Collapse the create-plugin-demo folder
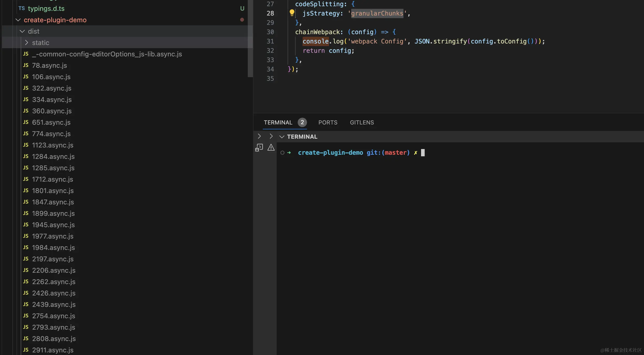 coord(18,20)
